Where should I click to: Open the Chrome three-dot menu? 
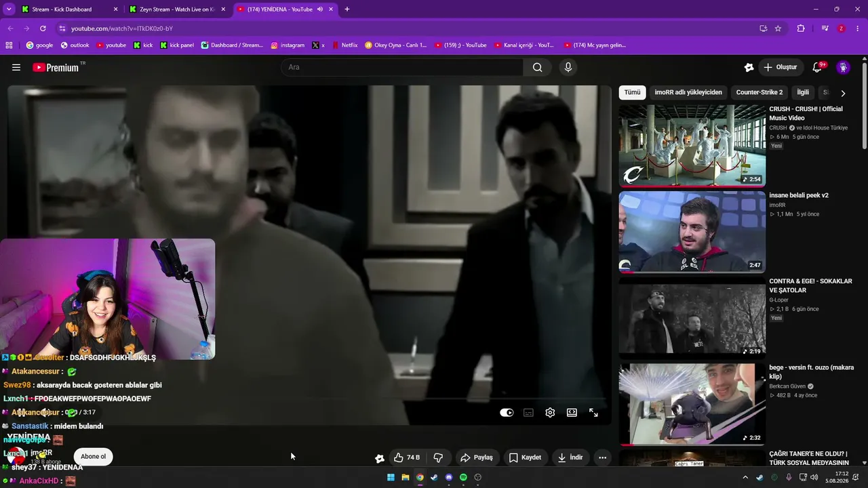click(x=858, y=28)
